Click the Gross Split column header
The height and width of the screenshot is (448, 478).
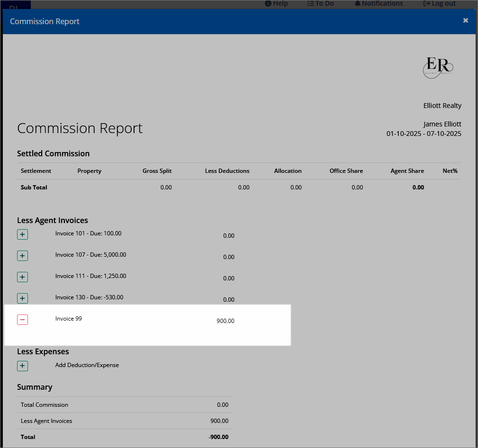point(157,171)
